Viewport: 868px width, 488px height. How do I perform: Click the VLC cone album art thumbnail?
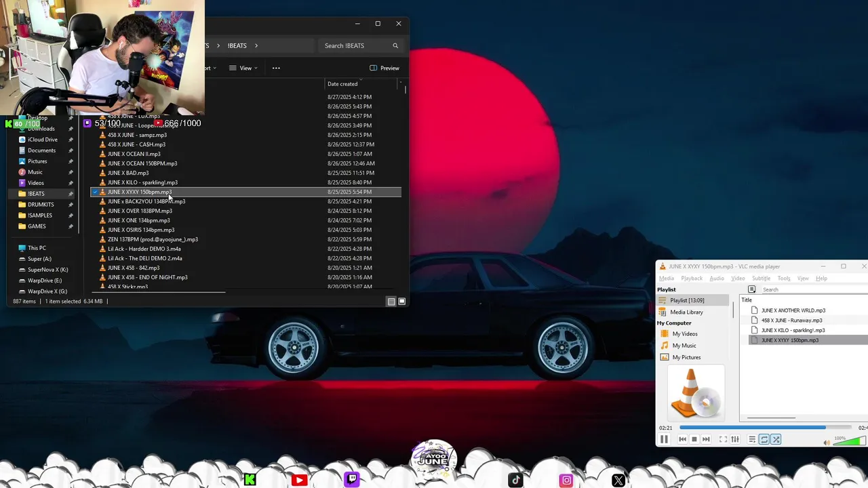(696, 393)
